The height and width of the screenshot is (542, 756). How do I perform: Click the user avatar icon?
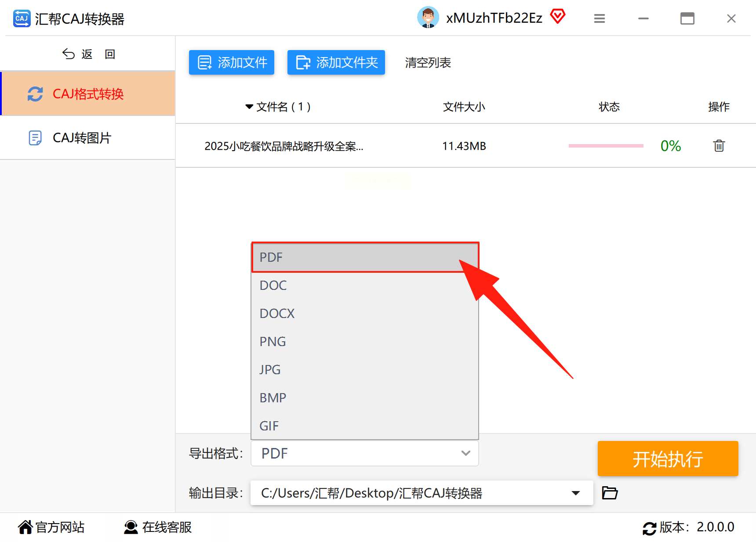coord(428,18)
